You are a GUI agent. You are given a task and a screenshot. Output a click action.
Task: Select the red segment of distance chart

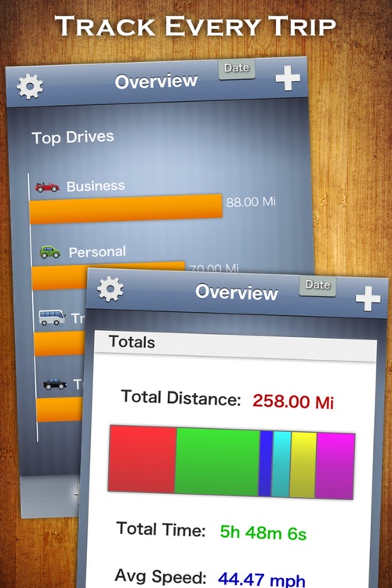[142, 459]
